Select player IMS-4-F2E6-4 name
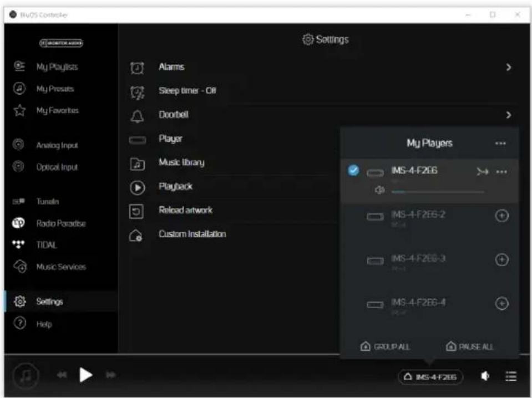 click(418, 302)
